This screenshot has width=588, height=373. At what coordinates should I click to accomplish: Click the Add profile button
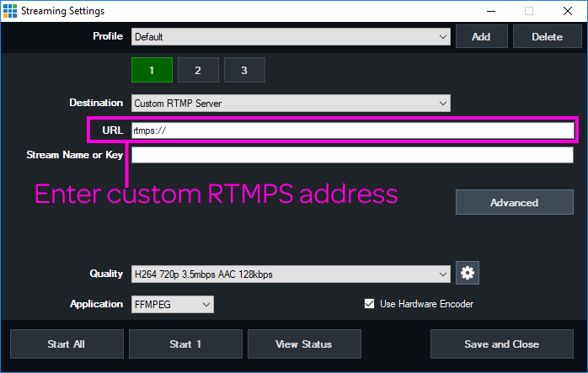tap(481, 37)
